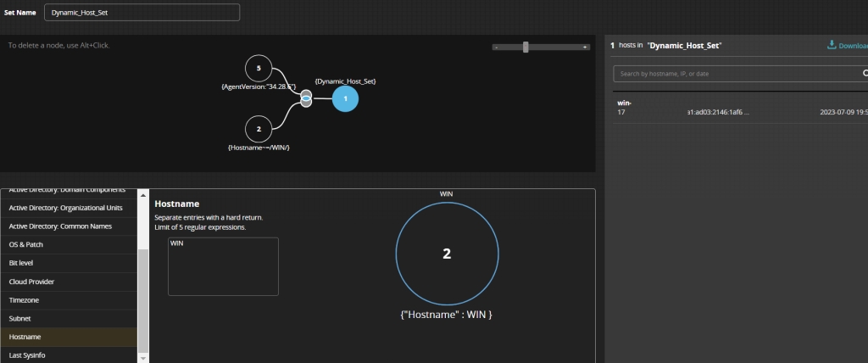This screenshot has width=868, height=363.
Task: Select Hostname in the filter list
Action: pyautogui.click(x=68, y=337)
